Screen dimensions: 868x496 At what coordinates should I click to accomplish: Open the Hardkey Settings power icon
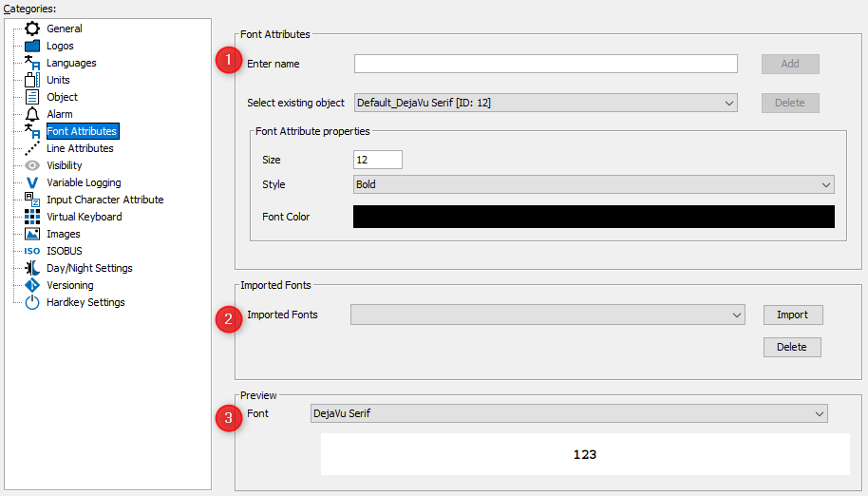(32, 302)
